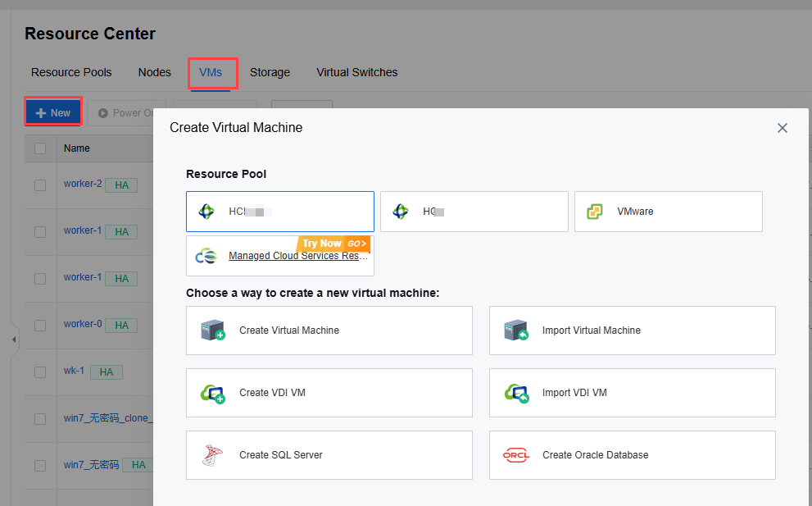Click the Name column header
The height and width of the screenshot is (506, 812).
pos(77,148)
